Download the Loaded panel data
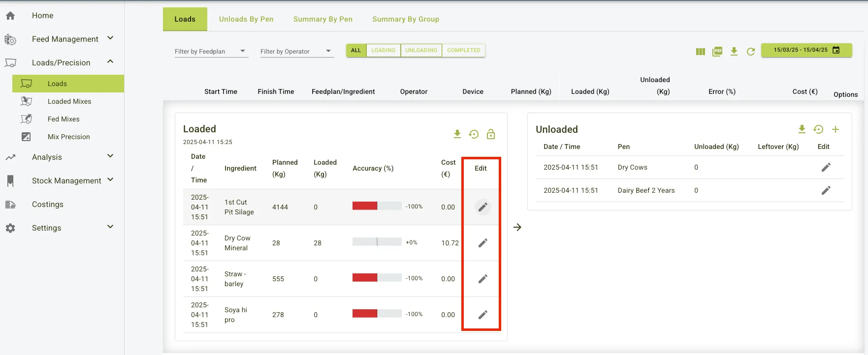 457,134
